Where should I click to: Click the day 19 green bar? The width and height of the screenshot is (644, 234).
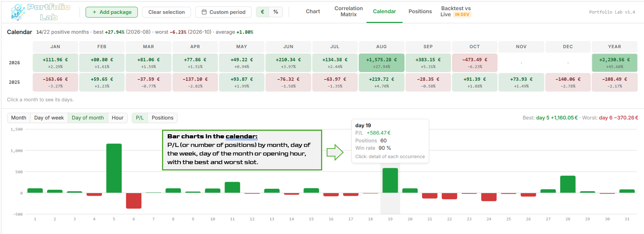tap(390, 181)
